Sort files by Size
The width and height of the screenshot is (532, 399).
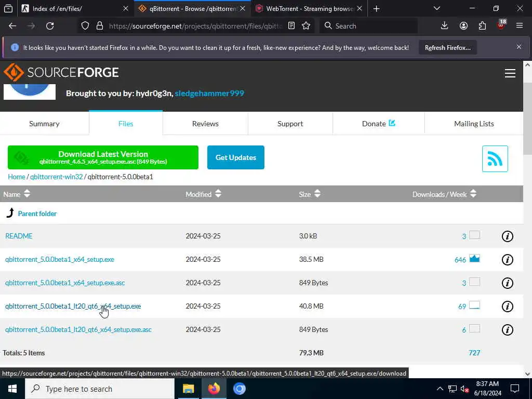click(x=310, y=194)
